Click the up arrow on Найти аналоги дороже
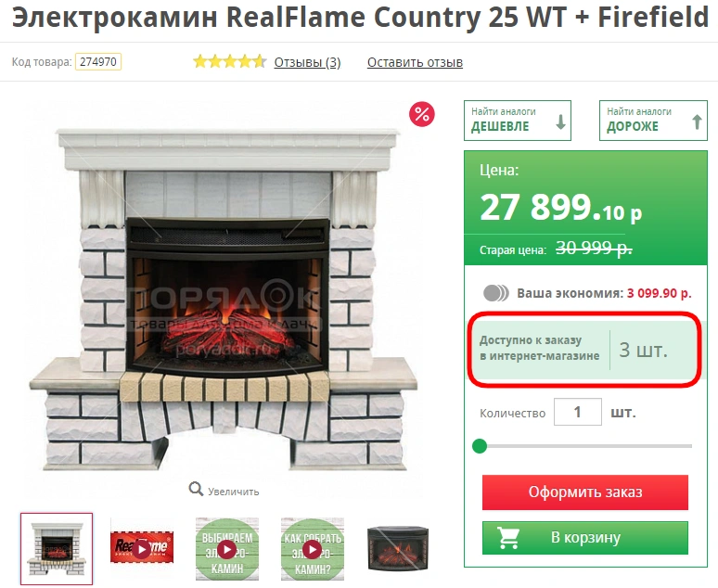The height and width of the screenshot is (588, 718). pos(697,121)
